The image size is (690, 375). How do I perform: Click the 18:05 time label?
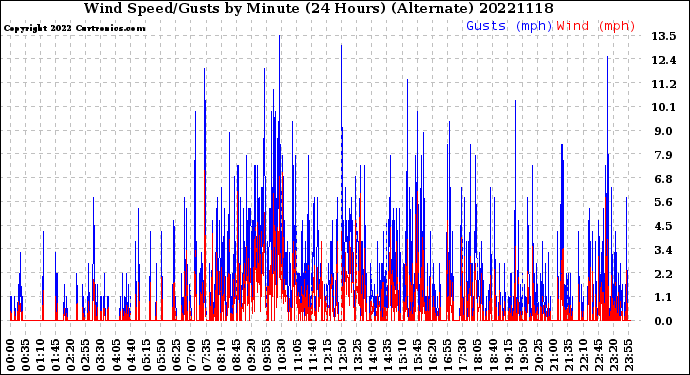pyautogui.click(x=478, y=355)
